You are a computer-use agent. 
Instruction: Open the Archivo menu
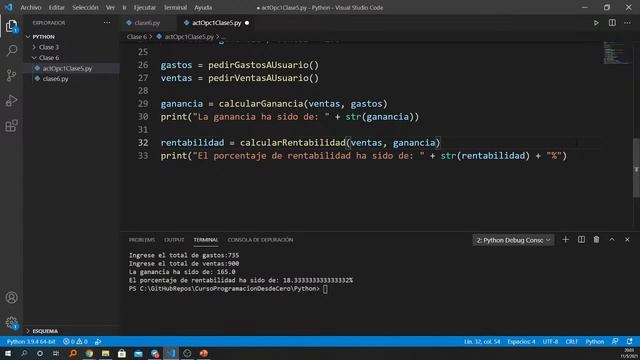coord(31,7)
